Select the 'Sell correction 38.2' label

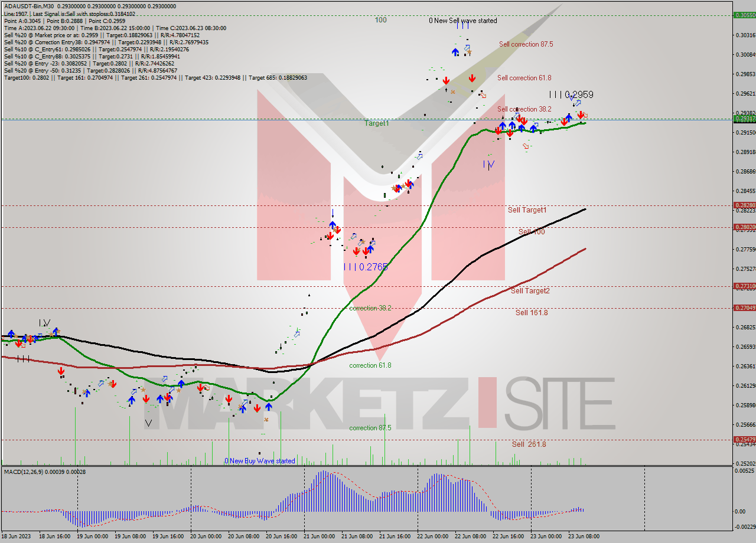point(524,109)
